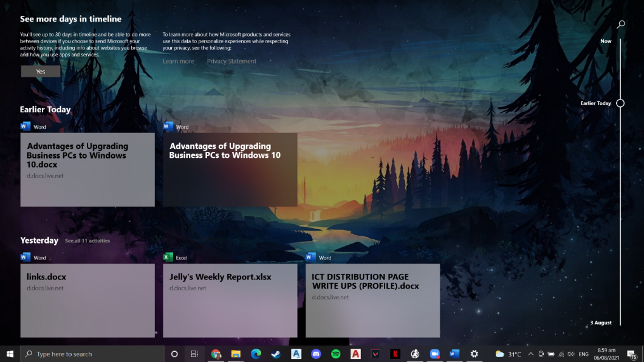
Task: Open the white circular emblem taskbar app
Action: [415, 353]
